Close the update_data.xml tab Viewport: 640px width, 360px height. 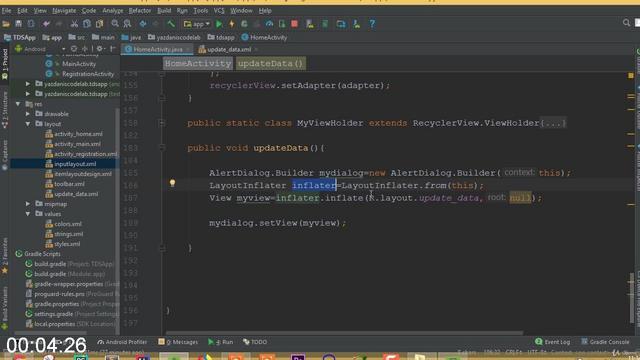click(x=256, y=49)
